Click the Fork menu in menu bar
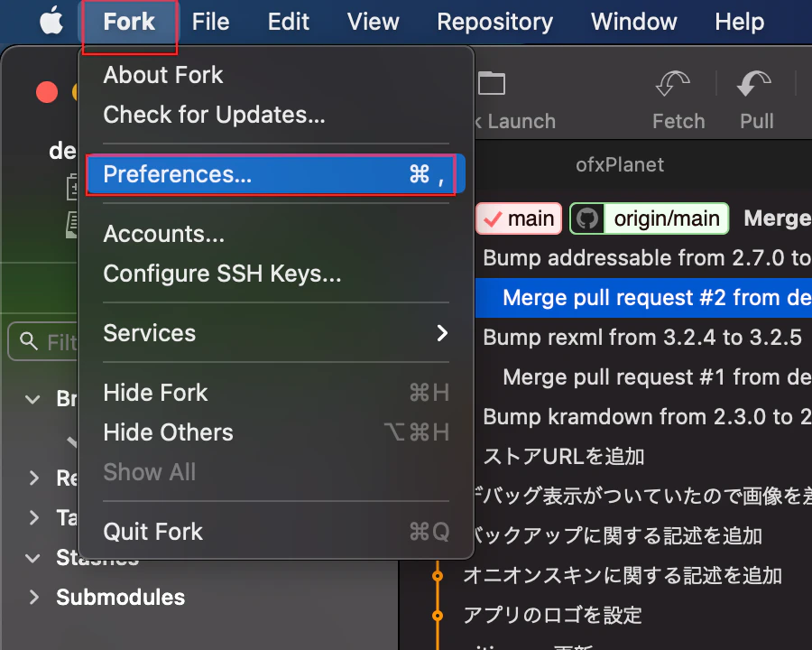This screenshot has width=812, height=650. click(129, 22)
